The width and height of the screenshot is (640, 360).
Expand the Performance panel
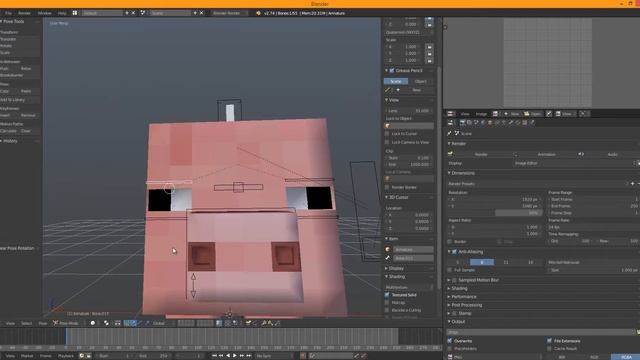pyautogui.click(x=464, y=297)
